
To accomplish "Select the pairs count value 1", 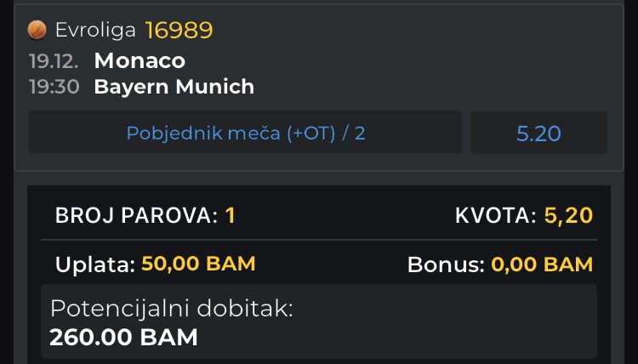I will (x=231, y=216).
